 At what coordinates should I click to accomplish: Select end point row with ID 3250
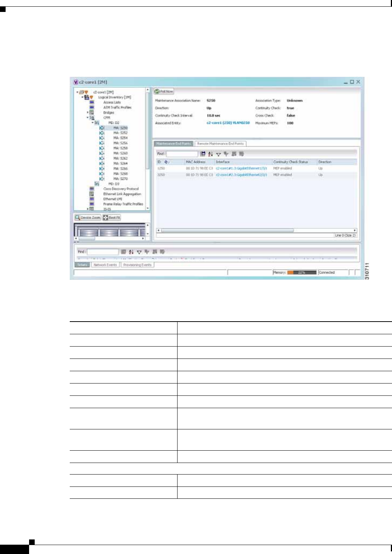coord(256,175)
